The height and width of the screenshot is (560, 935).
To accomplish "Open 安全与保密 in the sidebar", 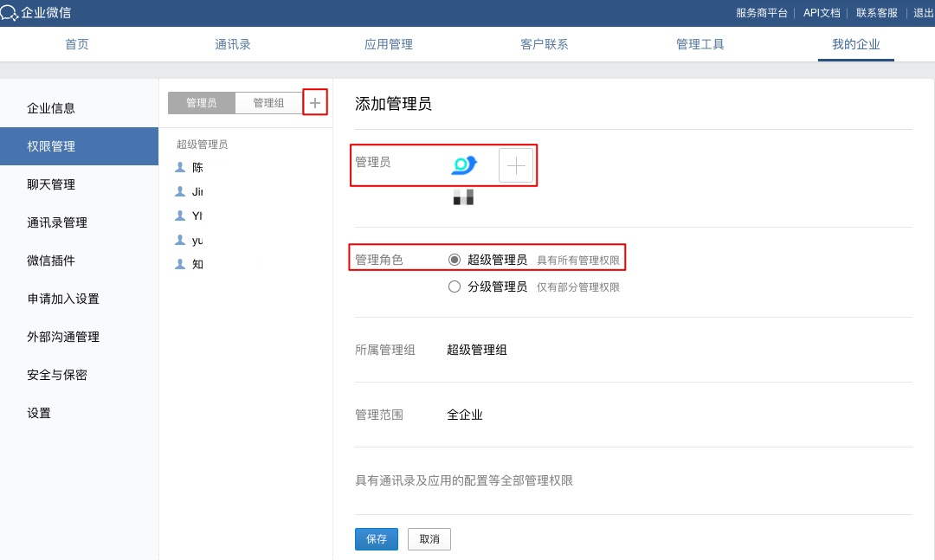I will click(x=57, y=375).
